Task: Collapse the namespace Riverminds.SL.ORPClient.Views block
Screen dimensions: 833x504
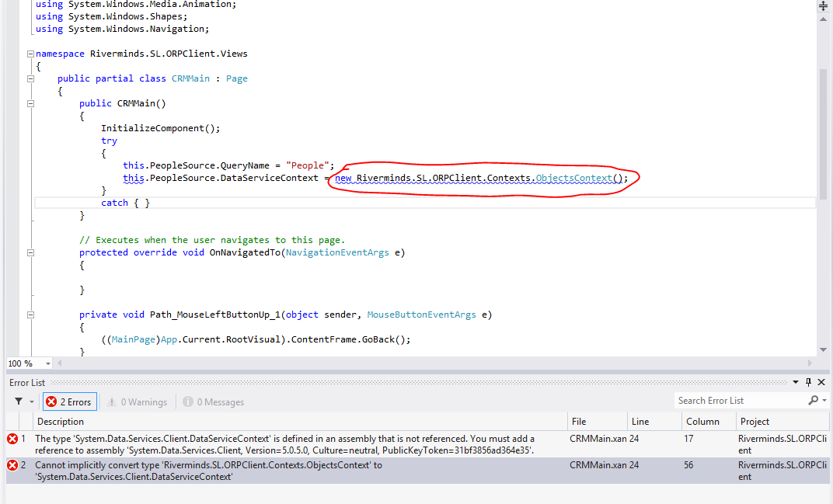Action: pos(30,54)
